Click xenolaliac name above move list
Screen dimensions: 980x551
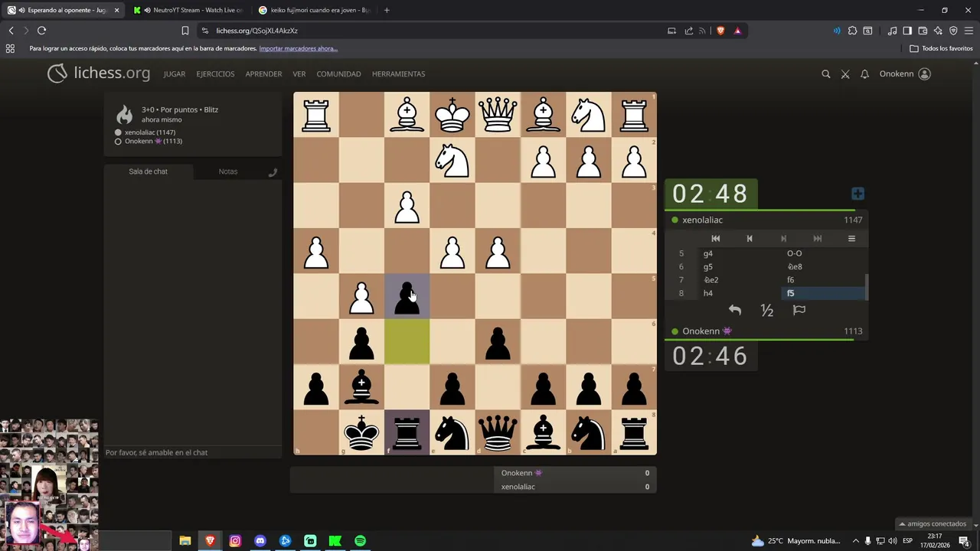(x=702, y=220)
